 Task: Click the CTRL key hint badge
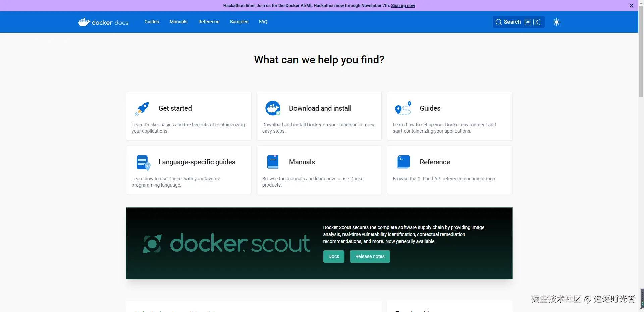(528, 22)
